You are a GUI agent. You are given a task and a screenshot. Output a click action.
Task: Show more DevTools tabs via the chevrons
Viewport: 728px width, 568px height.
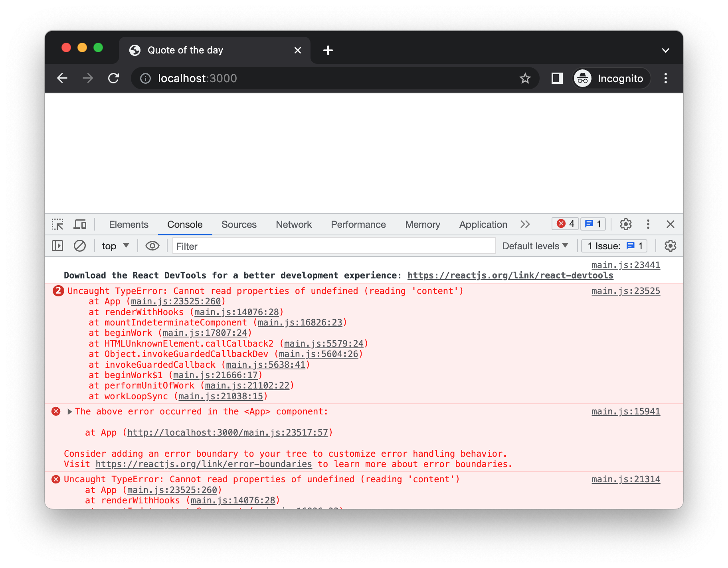525,225
